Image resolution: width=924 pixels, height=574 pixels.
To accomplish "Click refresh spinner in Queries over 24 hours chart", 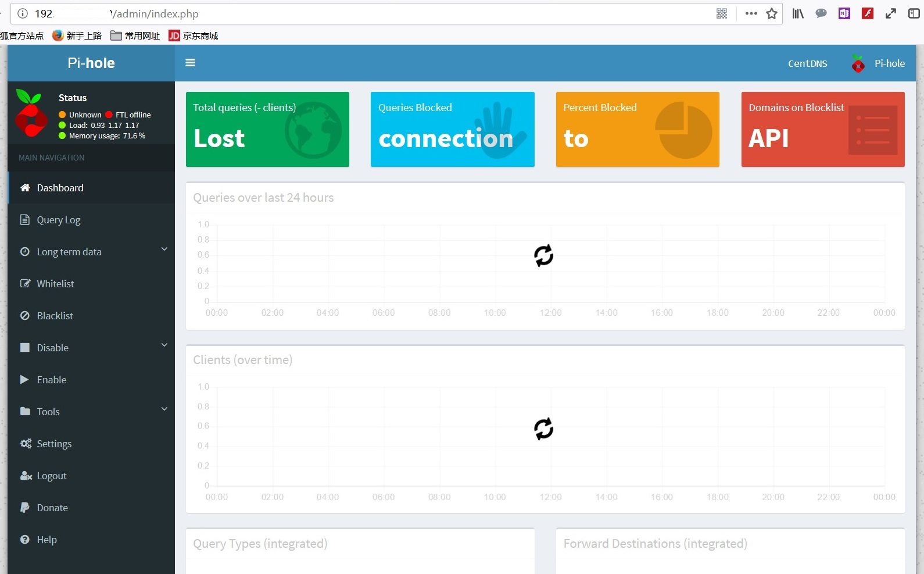I will coord(543,255).
